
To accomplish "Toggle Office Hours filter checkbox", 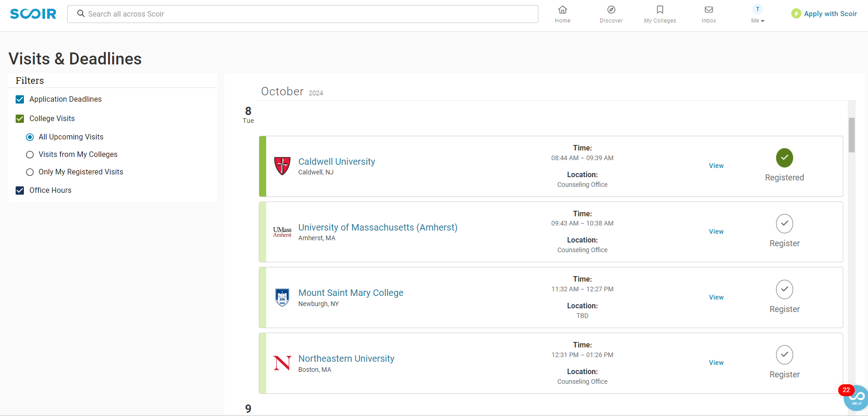I will [20, 191].
